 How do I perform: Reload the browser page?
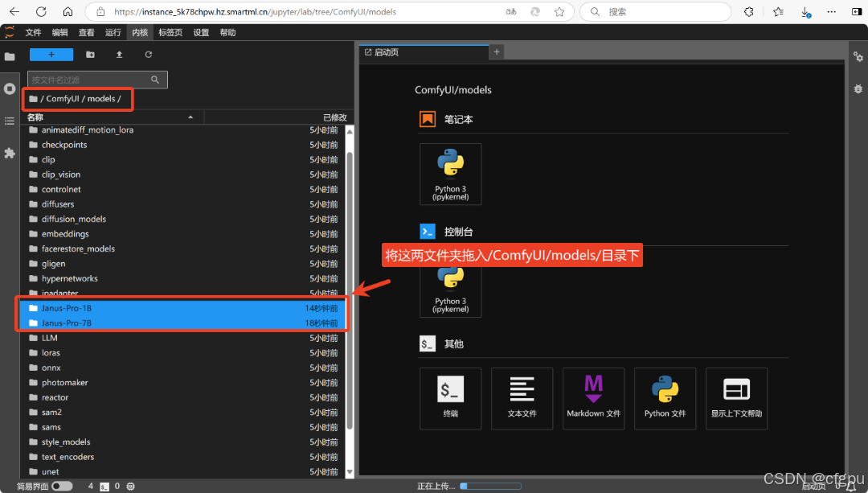tap(41, 11)
